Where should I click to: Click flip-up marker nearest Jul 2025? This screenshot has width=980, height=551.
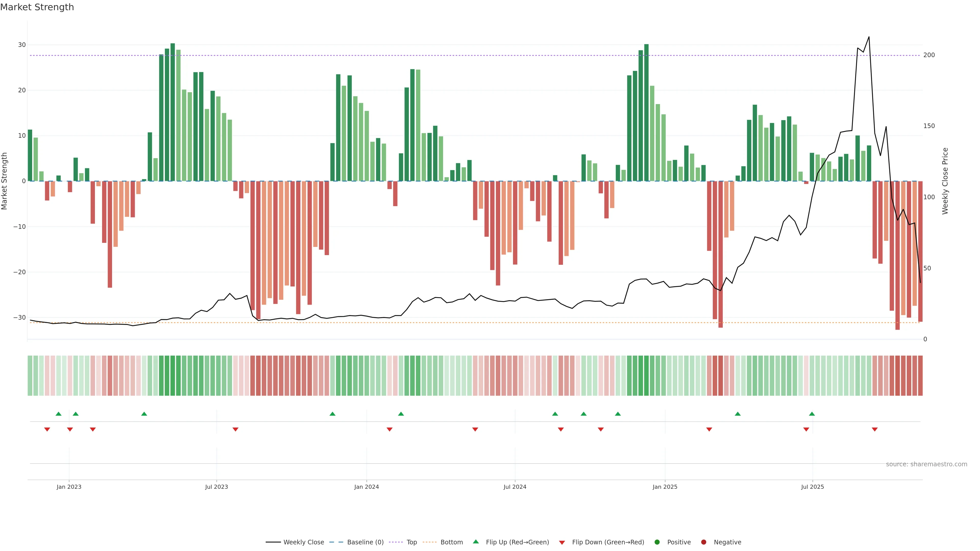click(812, 414)
